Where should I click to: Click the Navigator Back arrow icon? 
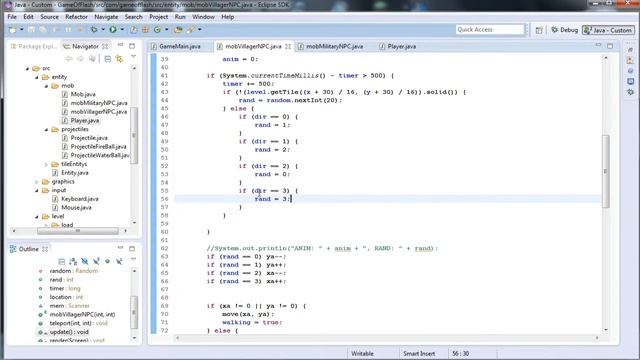point(69,59)
